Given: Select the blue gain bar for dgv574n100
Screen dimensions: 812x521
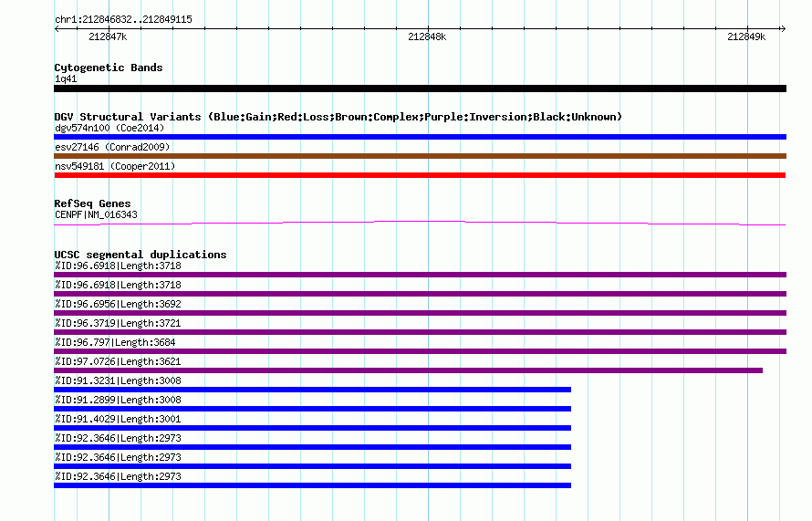Looking at the screenshot, I should coord(420,137).
